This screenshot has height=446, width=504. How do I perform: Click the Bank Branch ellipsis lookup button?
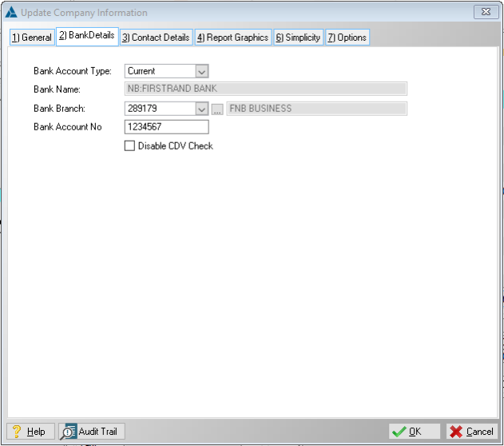point(217,109)
